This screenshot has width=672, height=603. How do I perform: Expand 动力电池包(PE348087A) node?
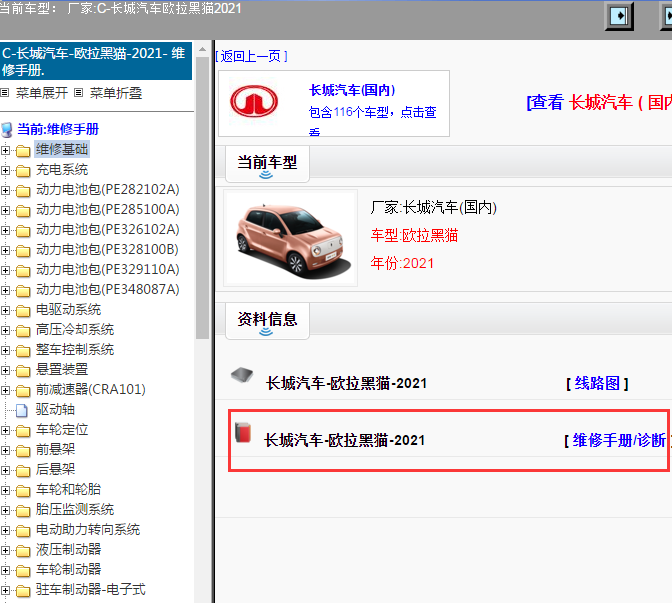(5, 291)
